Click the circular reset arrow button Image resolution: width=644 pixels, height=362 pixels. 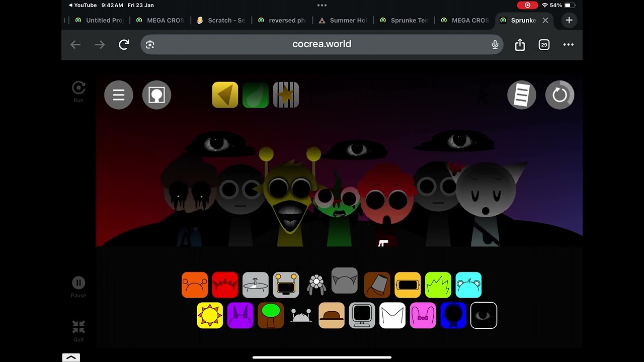[x=559, y=95]
